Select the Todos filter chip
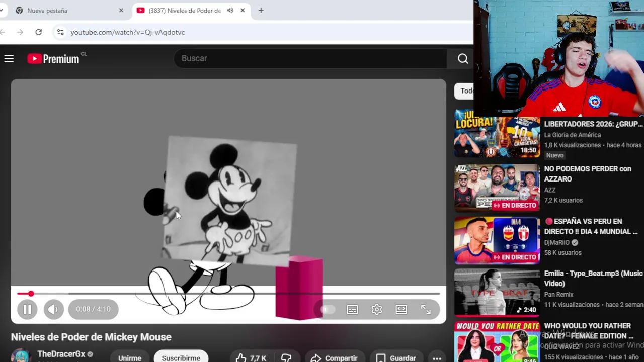 pyautogui.click(x=464, y=91)
